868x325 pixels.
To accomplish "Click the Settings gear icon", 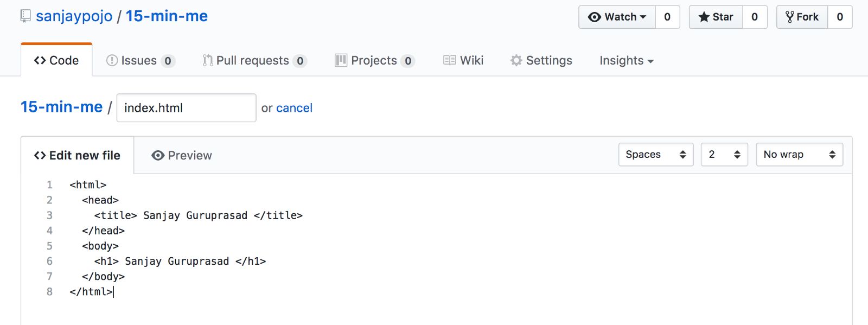I will 516,60.
